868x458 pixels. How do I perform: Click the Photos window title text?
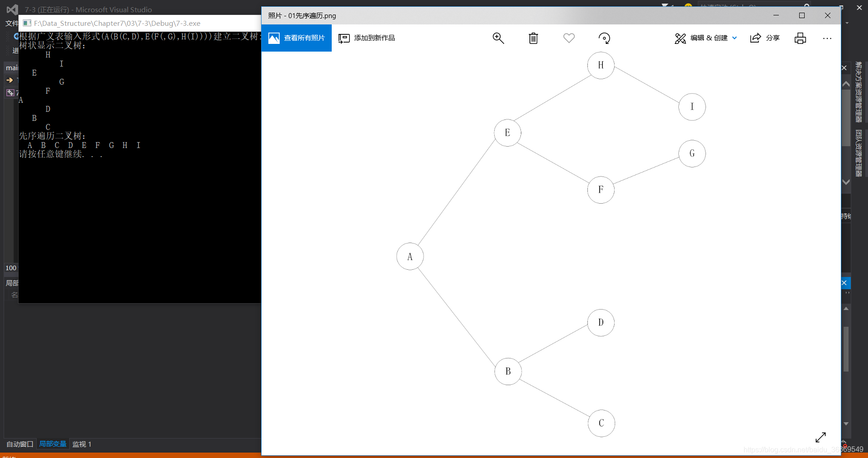tap(302, 15)
